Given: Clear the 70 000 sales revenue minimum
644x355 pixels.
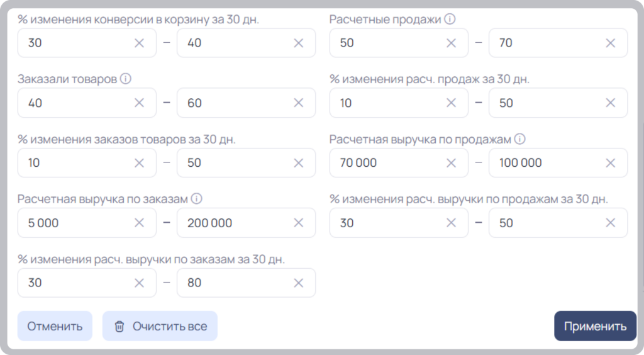Looking at the screenshot, I should 451,162.
